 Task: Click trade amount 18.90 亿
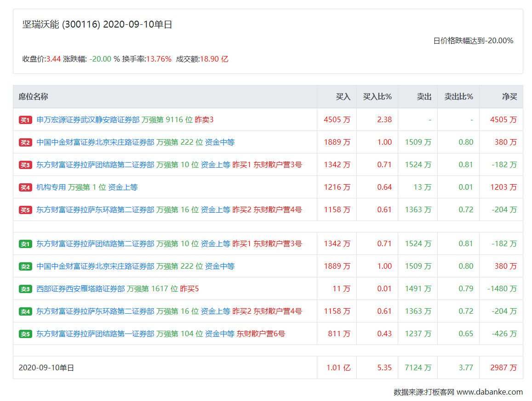pyautogui.click(x=214, y=59)
